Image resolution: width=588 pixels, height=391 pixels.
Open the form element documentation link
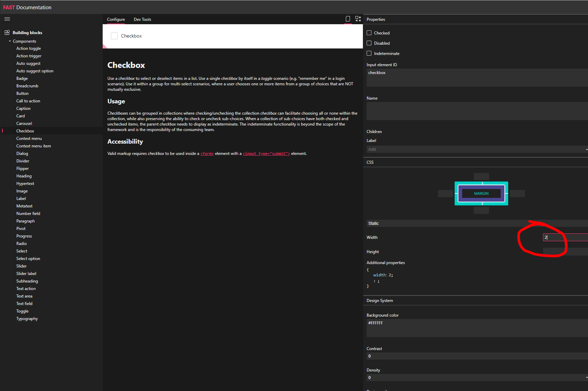(207, 153)
